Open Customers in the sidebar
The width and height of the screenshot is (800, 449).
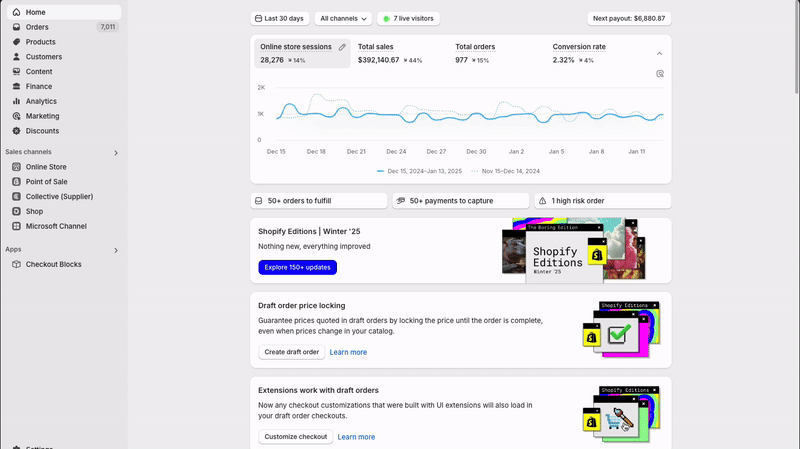[x=43, y=57]
